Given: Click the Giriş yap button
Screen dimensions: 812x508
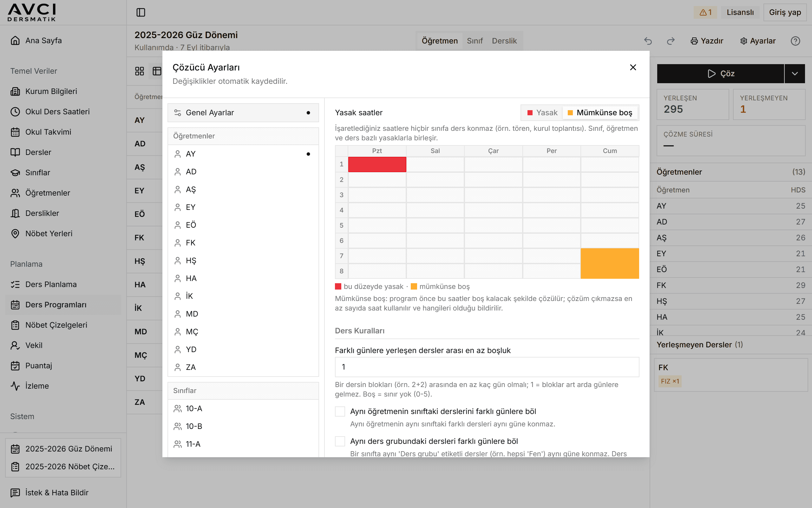Looking at the screenshot, I should (x=785, y=12).
